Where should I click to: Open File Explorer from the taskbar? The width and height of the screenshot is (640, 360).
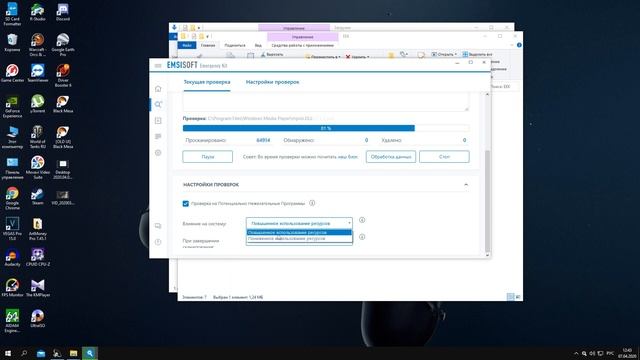tap(73, 353)
